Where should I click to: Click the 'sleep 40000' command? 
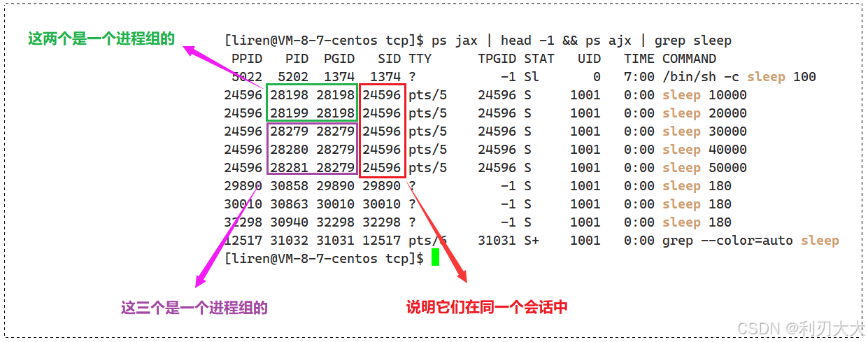coord(704,150)
